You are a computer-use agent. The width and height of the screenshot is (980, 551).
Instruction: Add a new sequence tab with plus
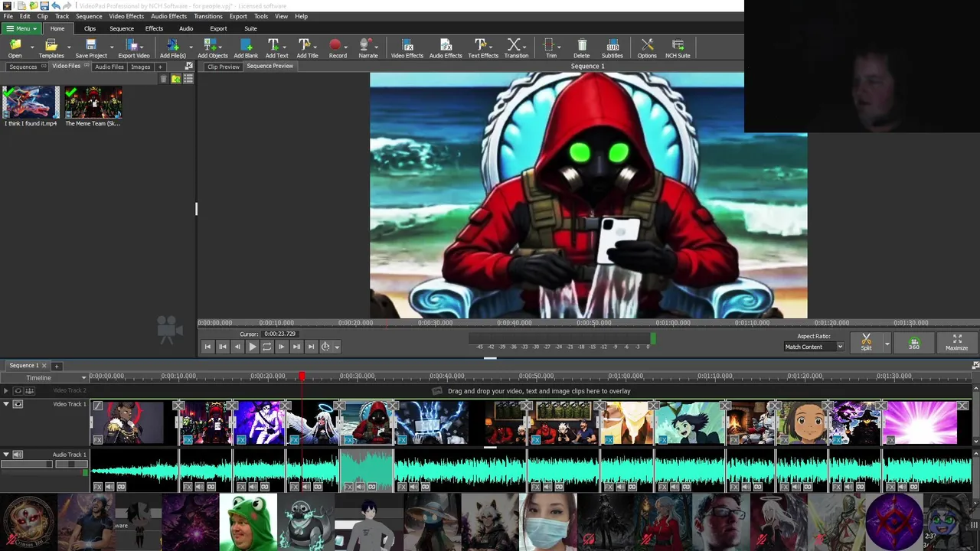pos(56,366)
